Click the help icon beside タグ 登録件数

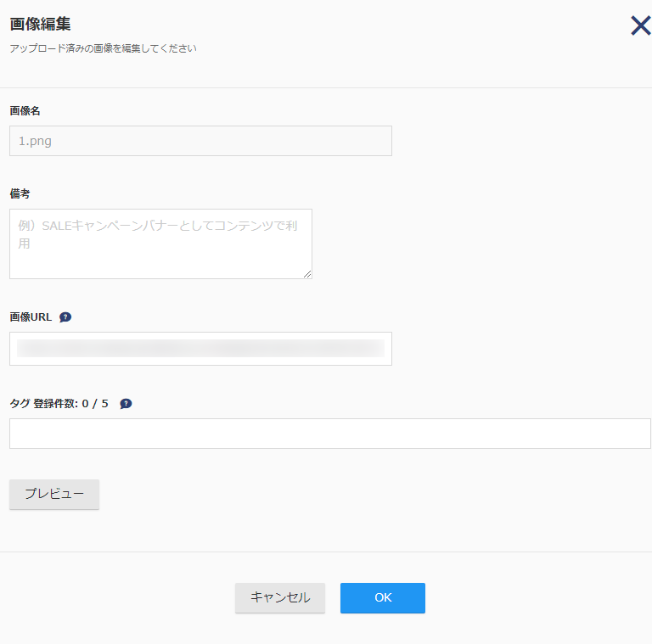[x=126, y=403]
